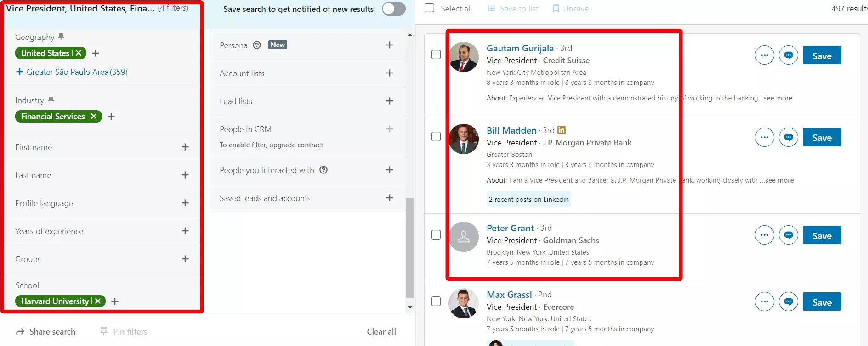Check the Select all checkbox
This screenshot has height=346, width=868.
(429, 8)
